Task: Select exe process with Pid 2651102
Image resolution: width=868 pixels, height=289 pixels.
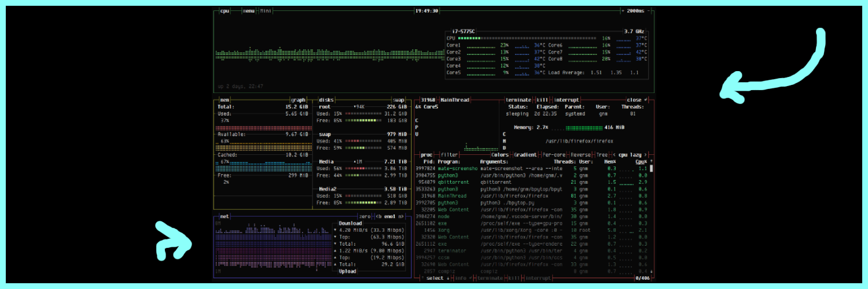Action: [x=531, y=223]
